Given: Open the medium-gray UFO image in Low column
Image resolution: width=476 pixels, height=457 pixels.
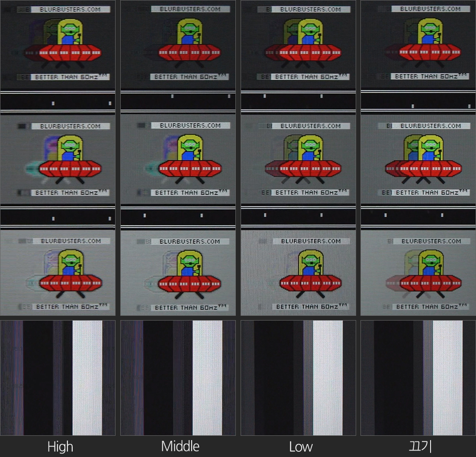Looking at the screenshot, I should coord(298,159).
